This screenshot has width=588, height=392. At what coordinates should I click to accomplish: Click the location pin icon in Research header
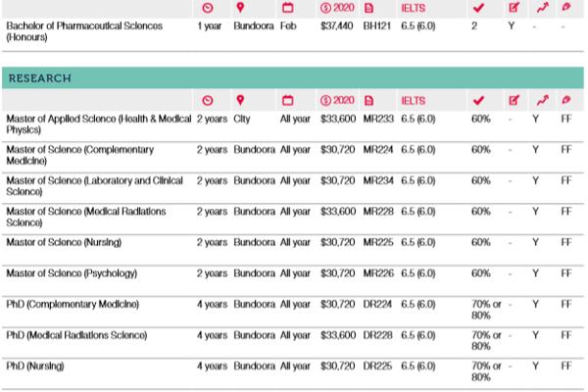[240, 100]
